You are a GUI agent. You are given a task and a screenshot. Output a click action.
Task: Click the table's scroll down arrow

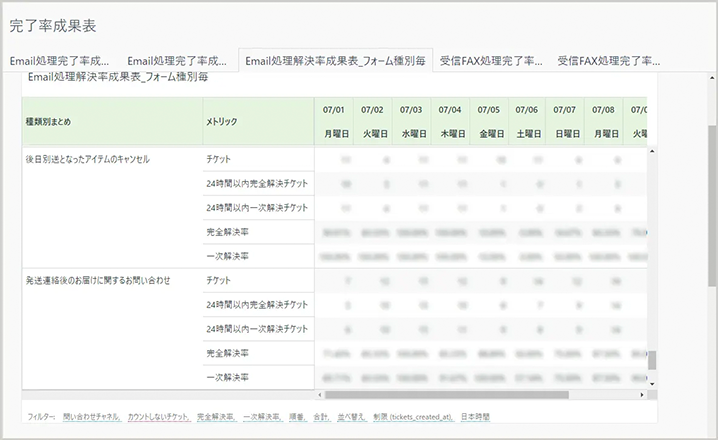tap(652, 383)
